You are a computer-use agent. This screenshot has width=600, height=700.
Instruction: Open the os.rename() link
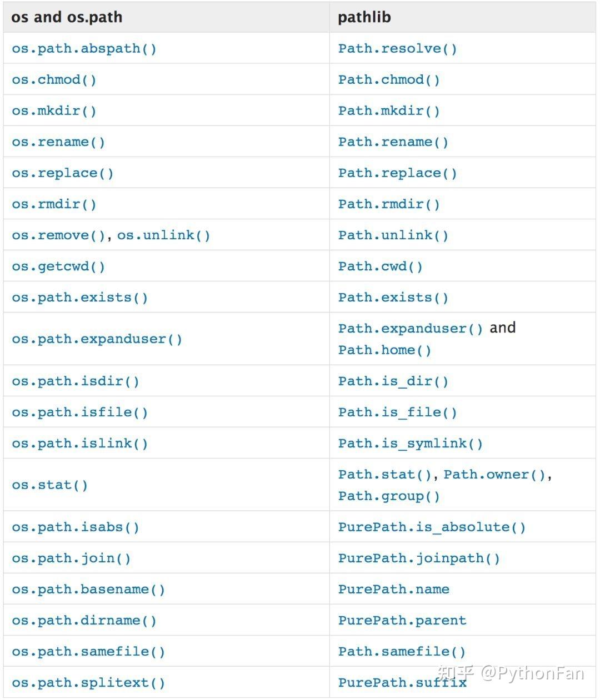[x=58, y=142]
